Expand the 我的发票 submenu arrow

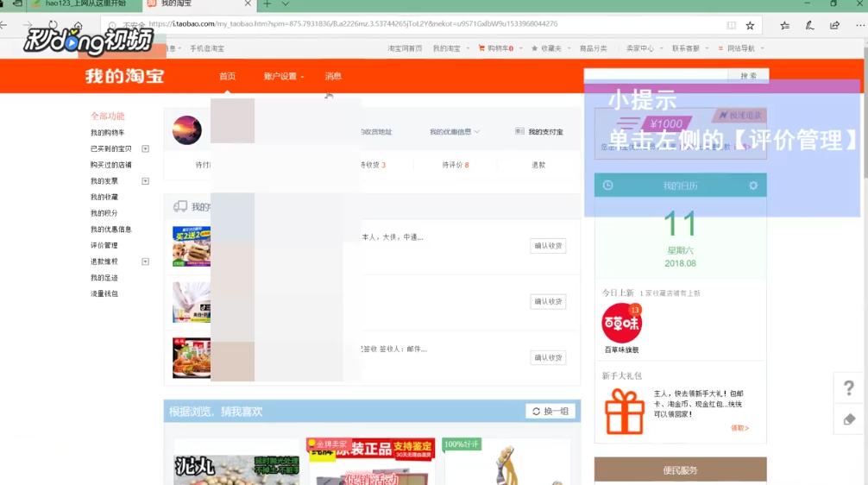[146, 181]
